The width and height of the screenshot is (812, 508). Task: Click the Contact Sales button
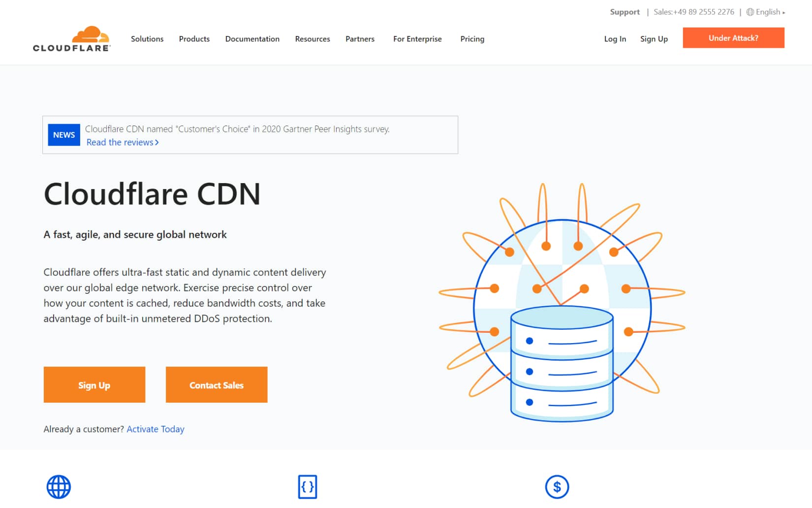[x=216, y=385]
